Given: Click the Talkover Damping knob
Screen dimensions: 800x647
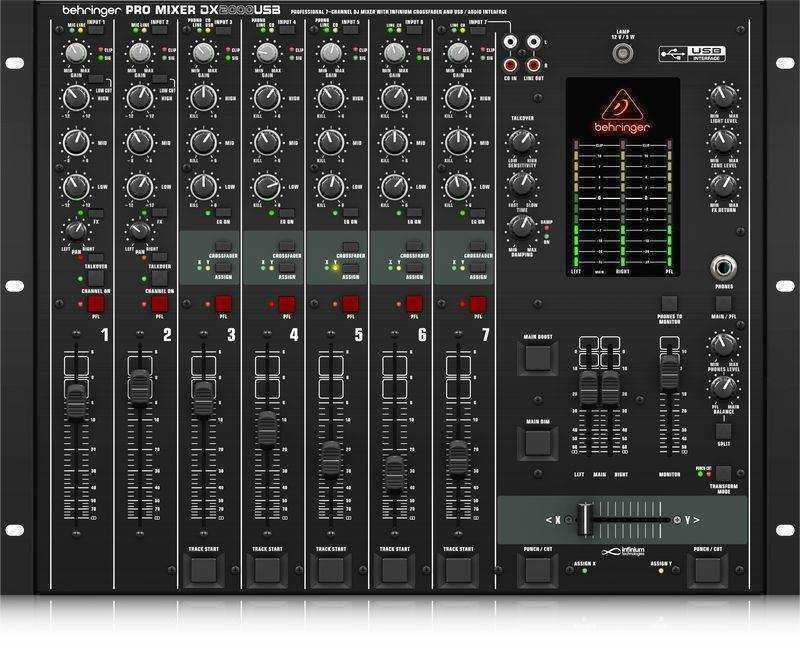Looking at the screenshot, I should (x=521, y=227).
